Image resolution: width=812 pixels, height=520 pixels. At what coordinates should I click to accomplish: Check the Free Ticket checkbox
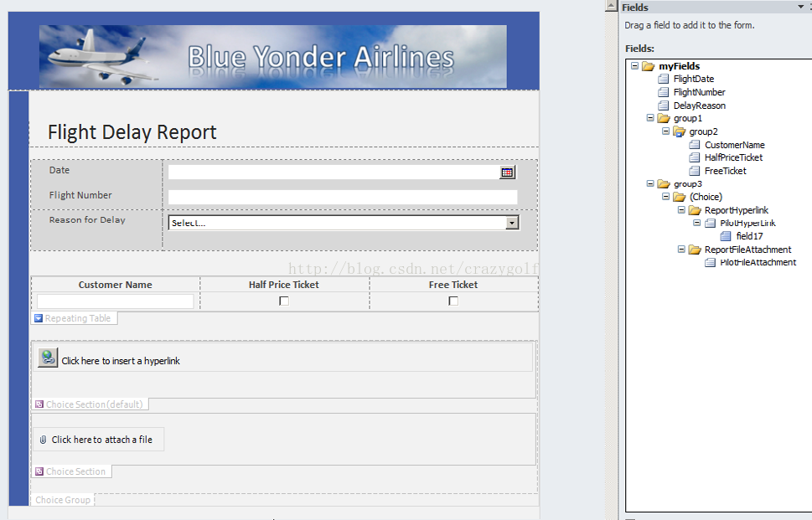click(x=453, y=301)
